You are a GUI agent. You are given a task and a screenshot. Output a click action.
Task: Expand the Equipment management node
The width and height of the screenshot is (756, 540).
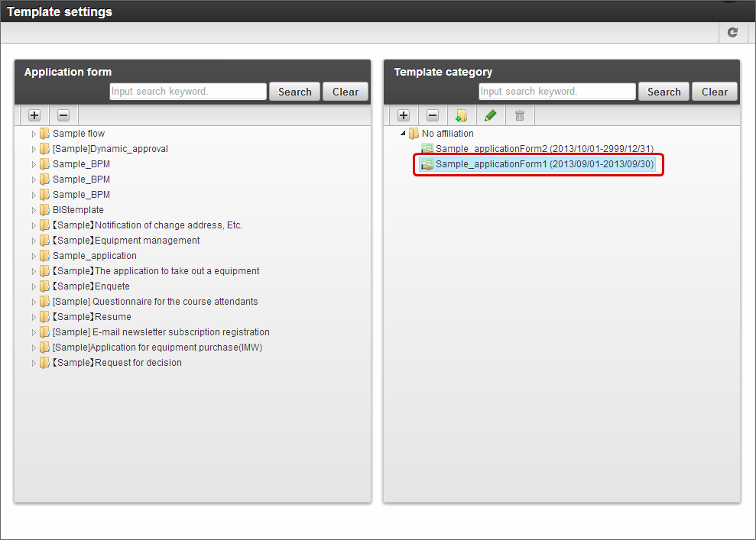click(34, 241)
